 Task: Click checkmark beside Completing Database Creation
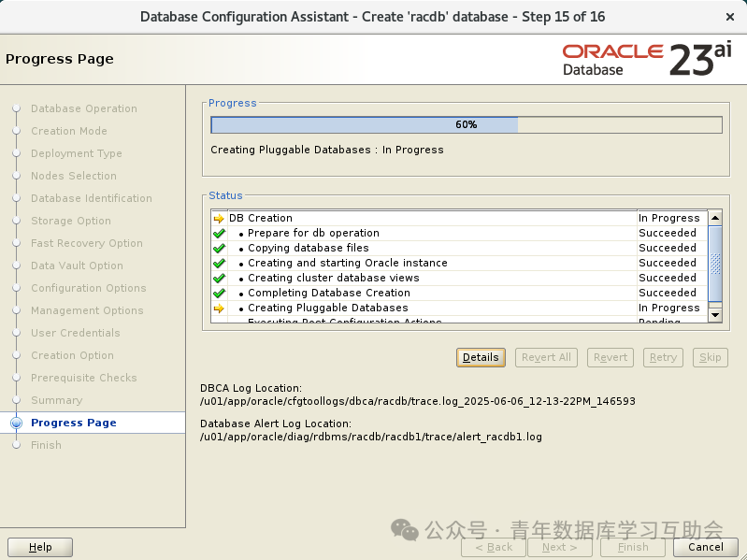(219, 293)
